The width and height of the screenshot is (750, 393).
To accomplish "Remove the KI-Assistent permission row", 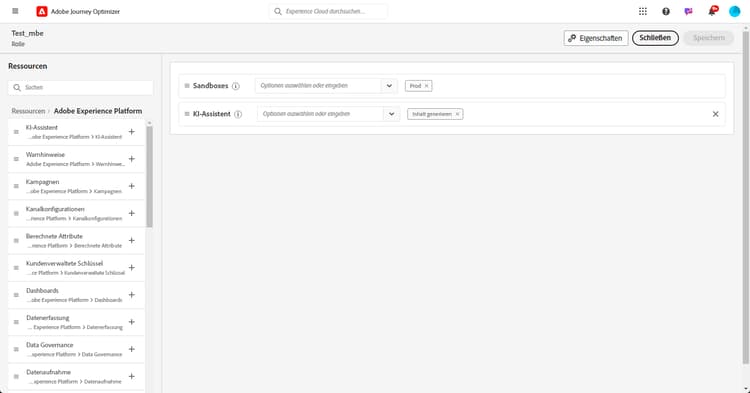I will [716, 114].
